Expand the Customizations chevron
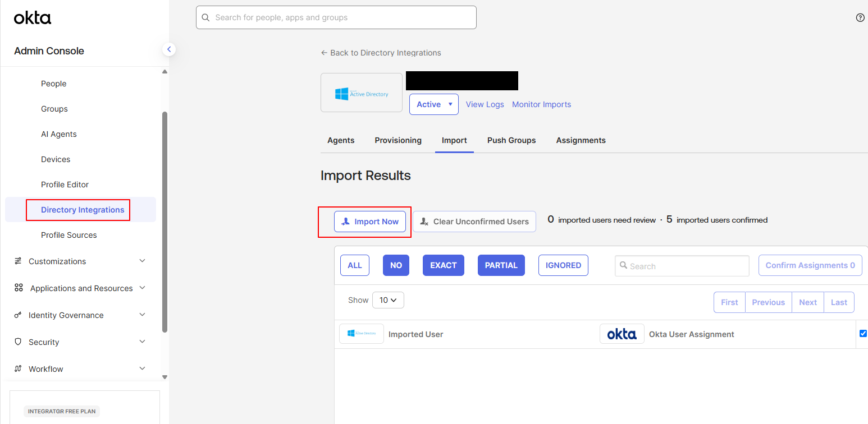Viewport: 868px width, 424px height. [x=142, y=261]
